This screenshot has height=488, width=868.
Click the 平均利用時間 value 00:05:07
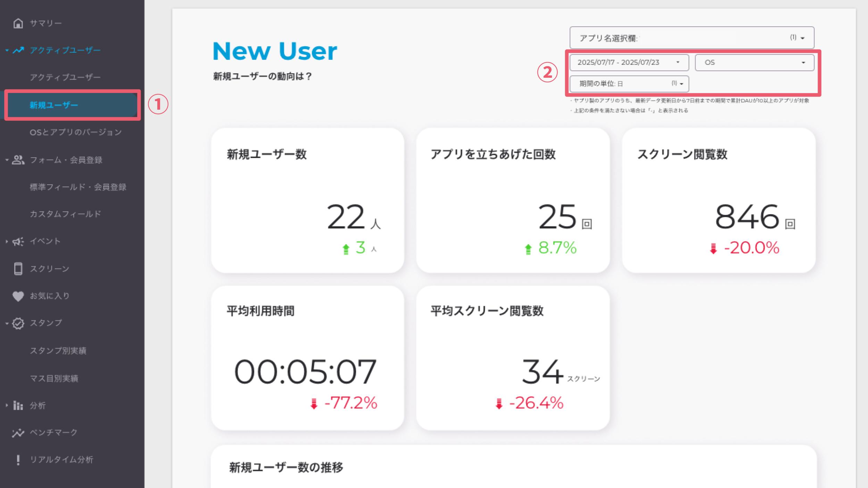(306, 372)
